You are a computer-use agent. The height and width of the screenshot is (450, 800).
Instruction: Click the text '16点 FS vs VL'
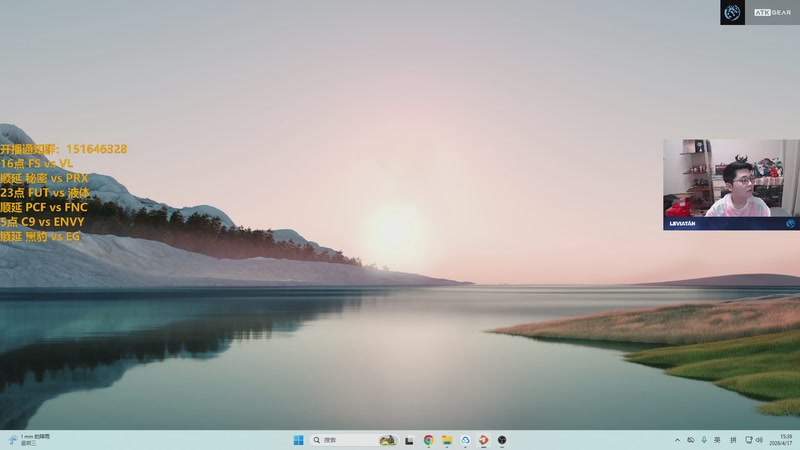[37, 164]
